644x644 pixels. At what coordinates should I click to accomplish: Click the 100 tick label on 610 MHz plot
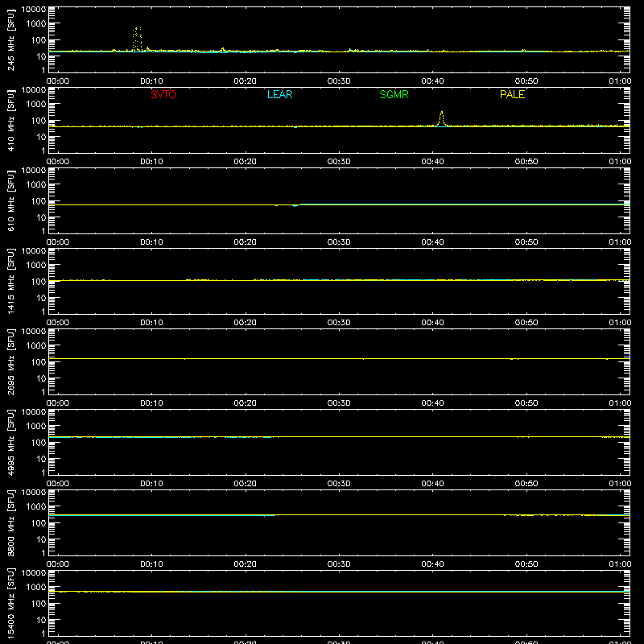[39, 201]
